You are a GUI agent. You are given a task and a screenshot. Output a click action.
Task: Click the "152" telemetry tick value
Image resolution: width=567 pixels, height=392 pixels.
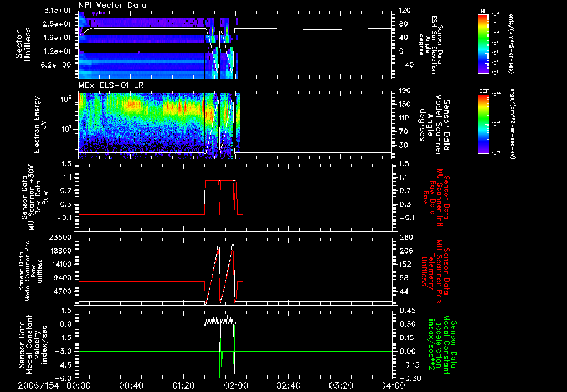(x=405, y=264)
